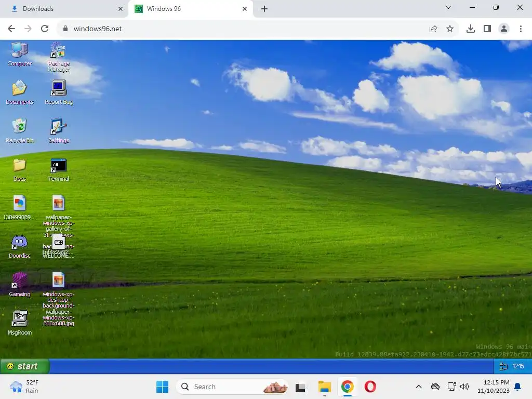Click the cloud sync tray icon
This screenshot has width=532, height=399.
tap(435, 387)
